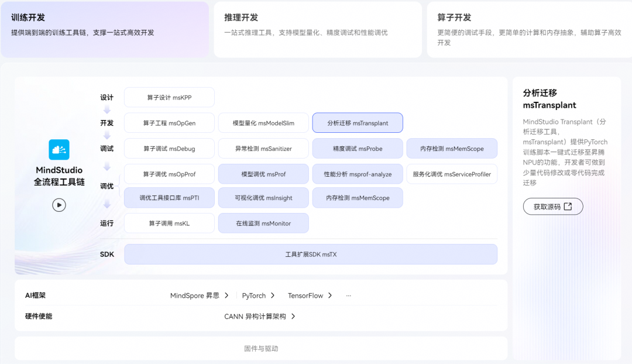Select 算子调用 msKL tool
Screen dimensions: 632x364
click(169, 224)
